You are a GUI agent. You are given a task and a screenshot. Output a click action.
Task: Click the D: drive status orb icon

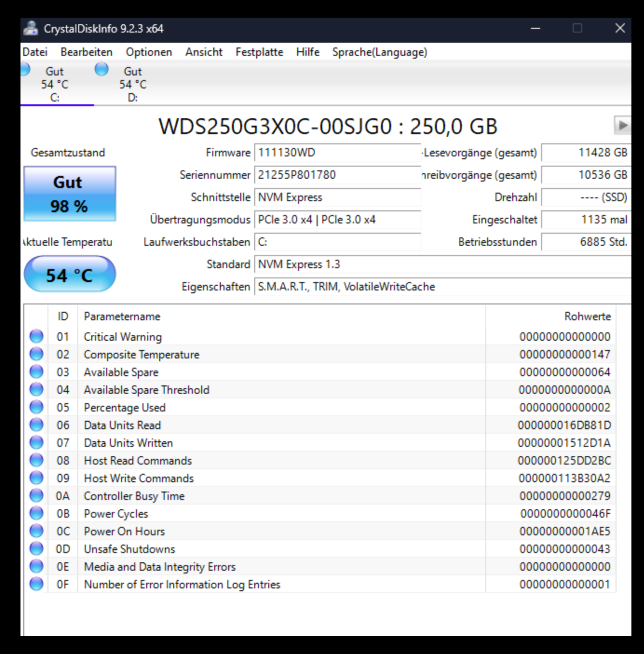coord(102,69)
